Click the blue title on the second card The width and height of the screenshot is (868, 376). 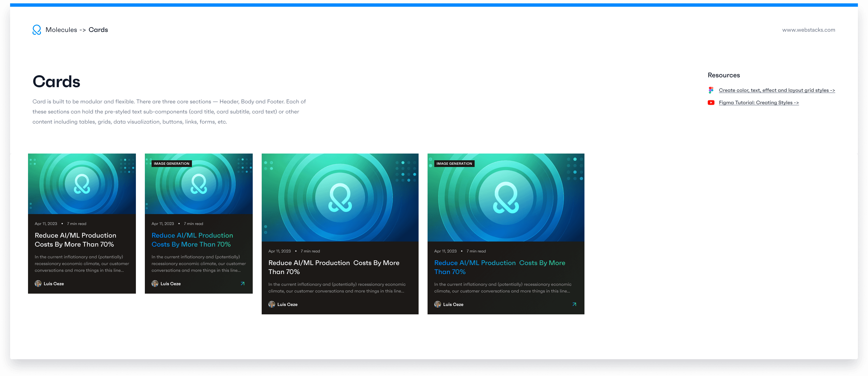(192, 240)
